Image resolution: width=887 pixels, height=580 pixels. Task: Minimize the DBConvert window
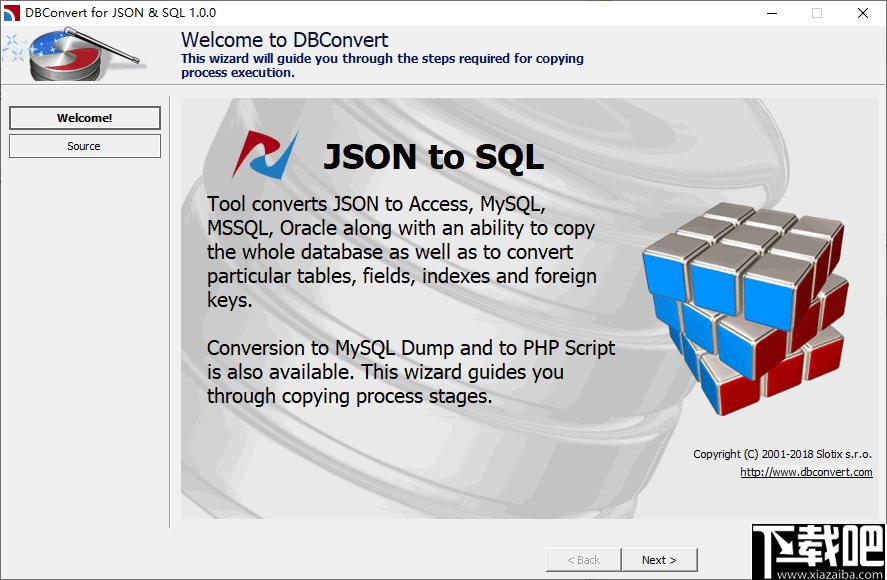click(771, 13)
